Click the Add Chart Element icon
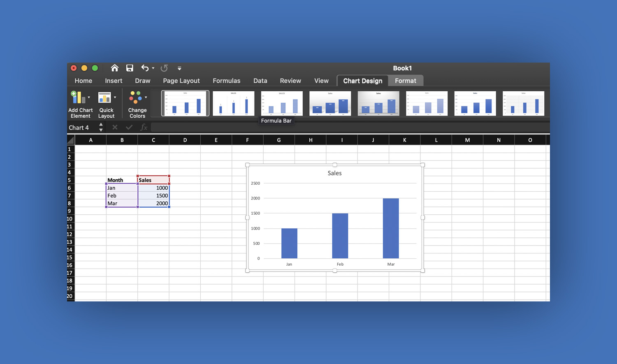617x364 pixels. (x=78, y=97)
